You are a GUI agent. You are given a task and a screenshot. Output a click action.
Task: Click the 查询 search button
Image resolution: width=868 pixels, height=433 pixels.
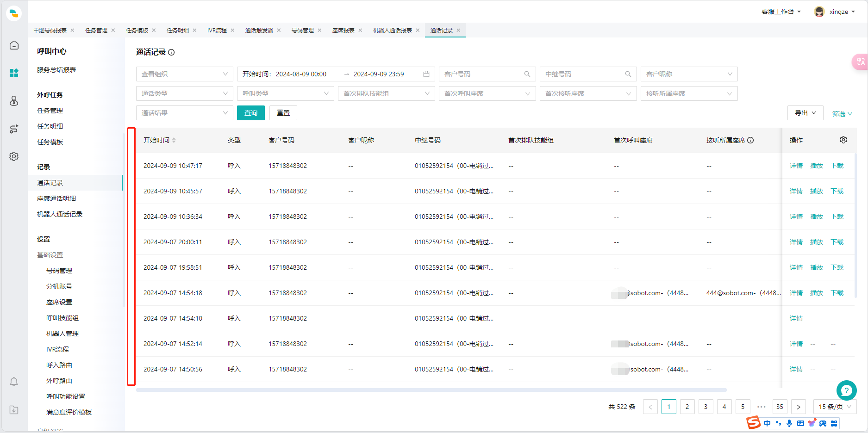pos(251,113)
